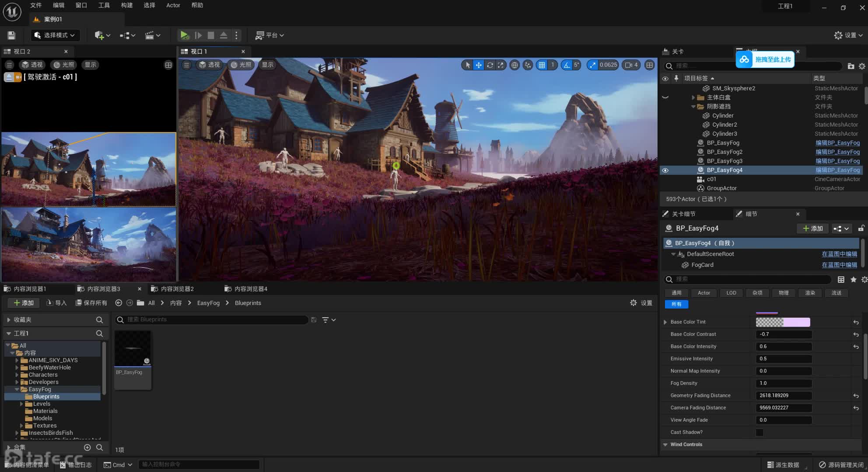Click 保存所有 save all button
The image size is (868, 472).
click(91, 303)
